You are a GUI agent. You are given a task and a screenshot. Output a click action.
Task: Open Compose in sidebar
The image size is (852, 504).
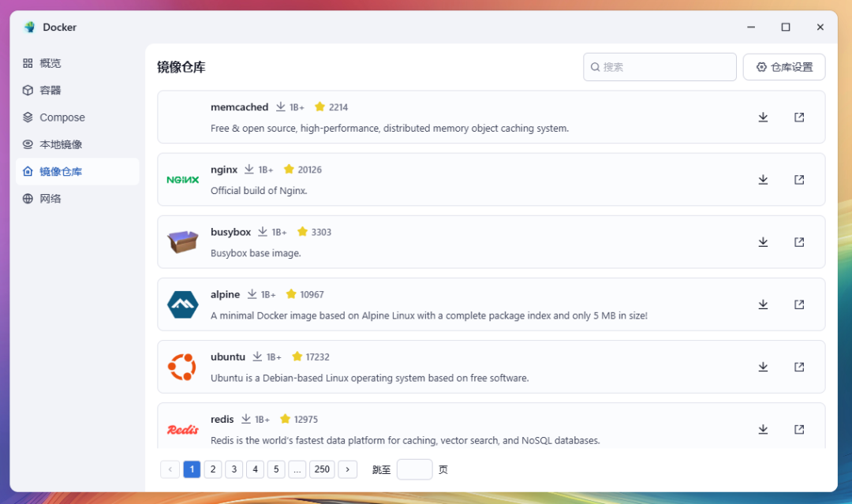pyautogui.click(x=77, y=118)
